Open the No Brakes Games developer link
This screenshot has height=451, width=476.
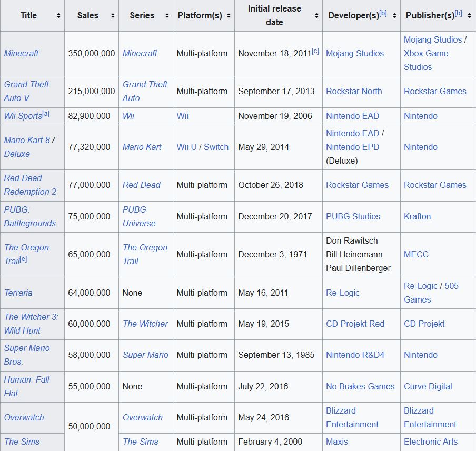point(360,386)
